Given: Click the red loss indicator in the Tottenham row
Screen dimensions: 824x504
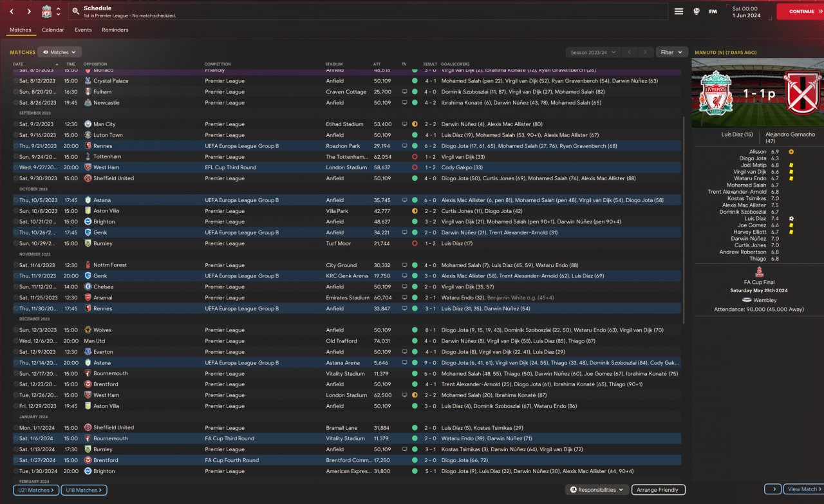Looking at the screenshot, I should [x=415, y=157].
